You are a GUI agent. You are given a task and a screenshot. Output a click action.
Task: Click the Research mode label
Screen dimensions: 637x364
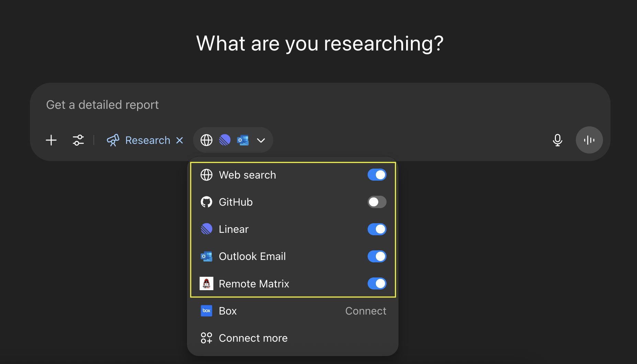[x=148, y=140]
